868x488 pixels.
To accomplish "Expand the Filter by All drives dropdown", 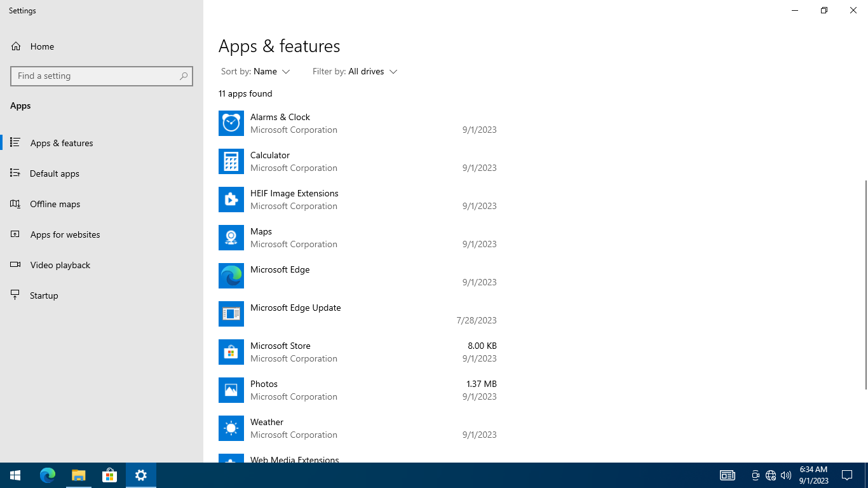I will pos(355,72).
